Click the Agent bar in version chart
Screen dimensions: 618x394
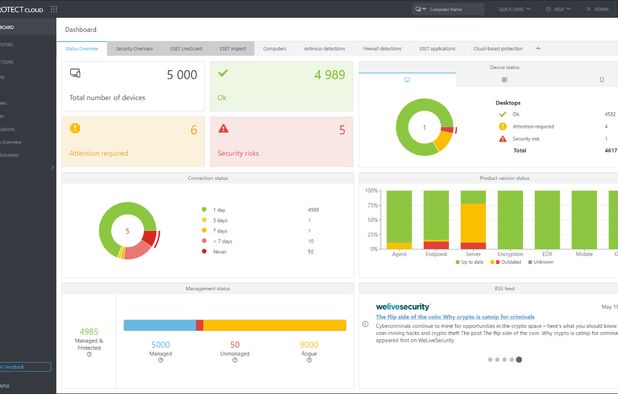pos(399,220)
